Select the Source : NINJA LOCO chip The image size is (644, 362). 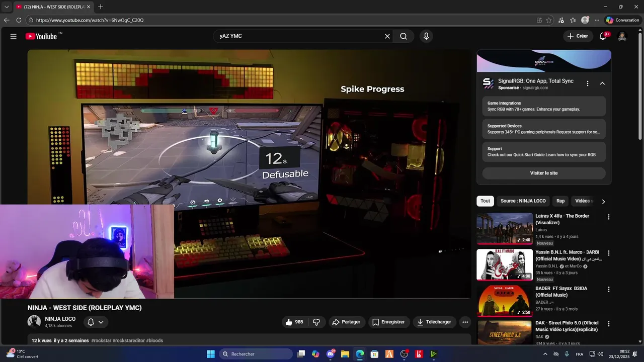pyautogui.click(x=523, y=201)
